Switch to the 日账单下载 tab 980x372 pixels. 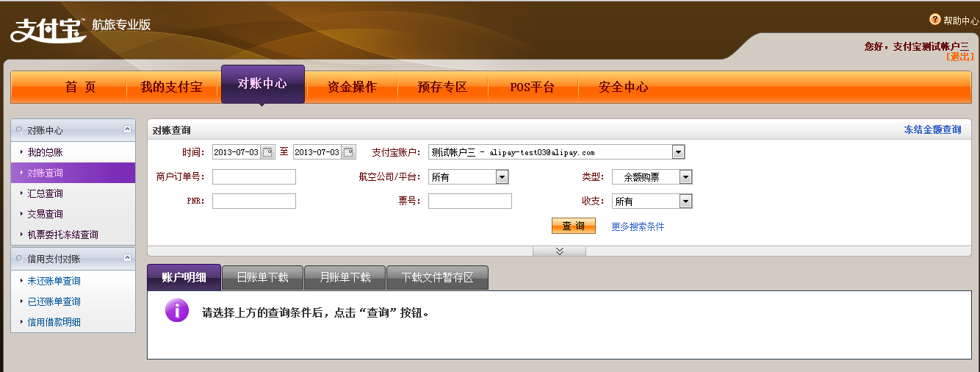pos(262,278)
